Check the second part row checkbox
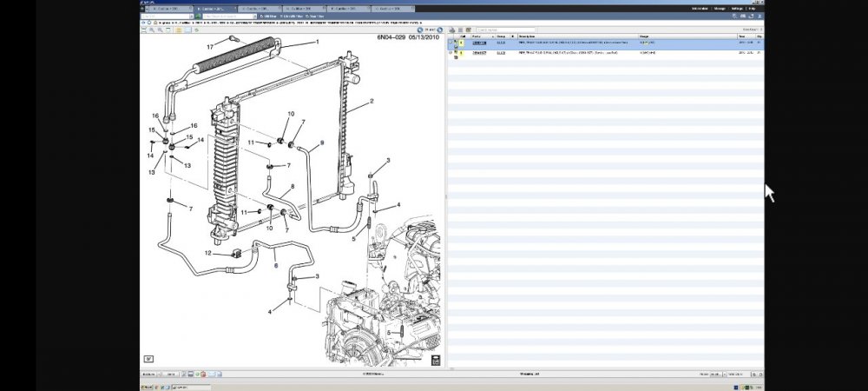The image size is (868, 391). 451,53
